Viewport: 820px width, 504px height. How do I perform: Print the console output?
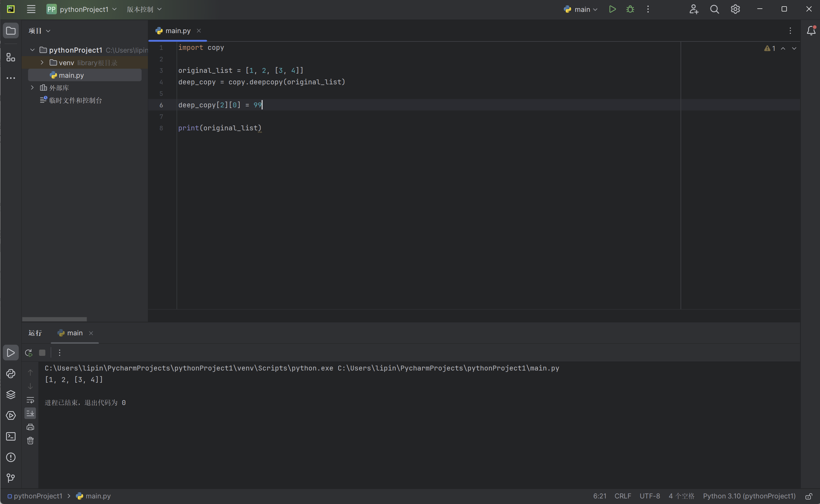30,427
